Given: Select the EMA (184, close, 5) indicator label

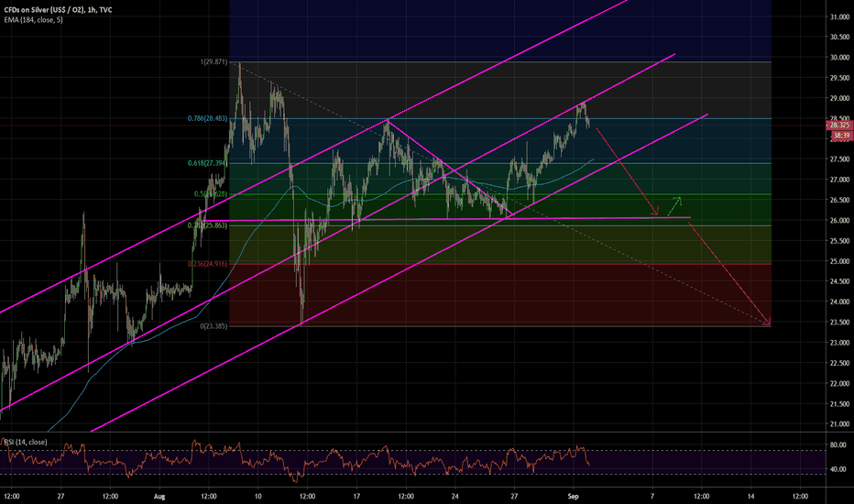Looking at the screenshot, I should pos(33,19).
